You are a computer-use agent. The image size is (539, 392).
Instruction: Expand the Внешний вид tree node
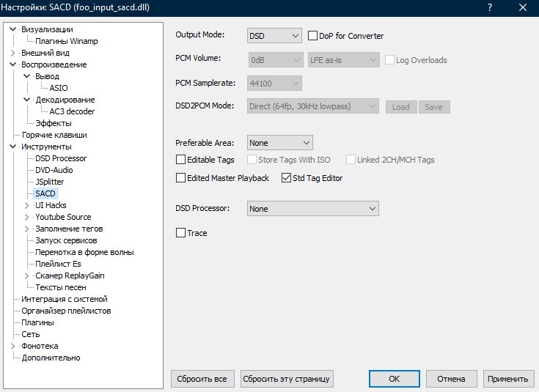(x=13, y=53)
